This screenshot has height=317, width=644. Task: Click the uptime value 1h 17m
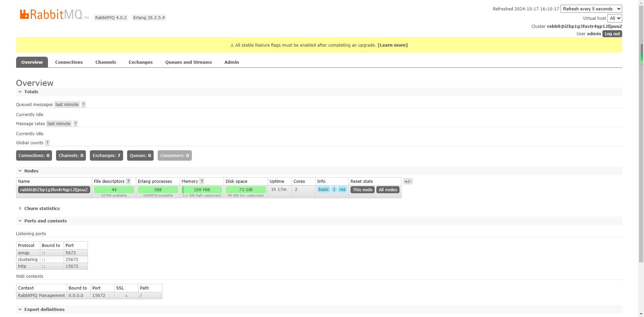pyautogui.click(x=279, y=190)
